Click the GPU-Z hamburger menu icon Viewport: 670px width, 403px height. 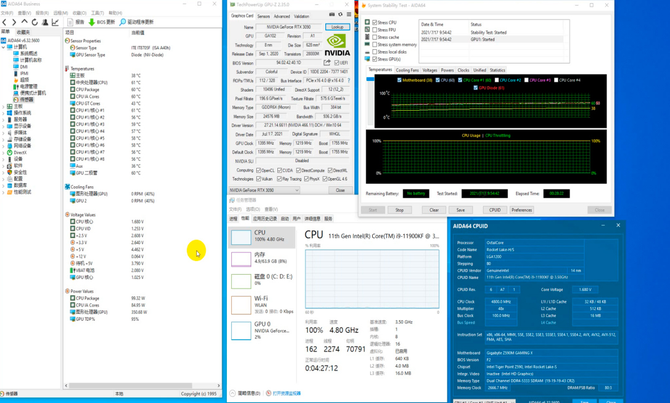tap(348, 16)
